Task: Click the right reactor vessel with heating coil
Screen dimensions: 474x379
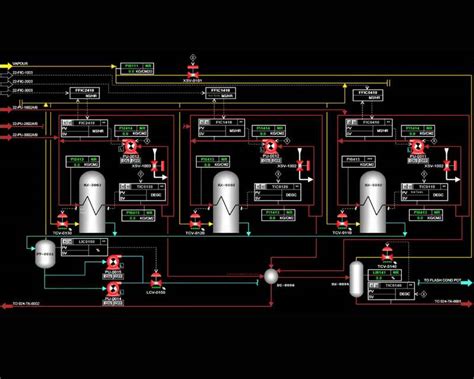Action: tap(373, 202)
